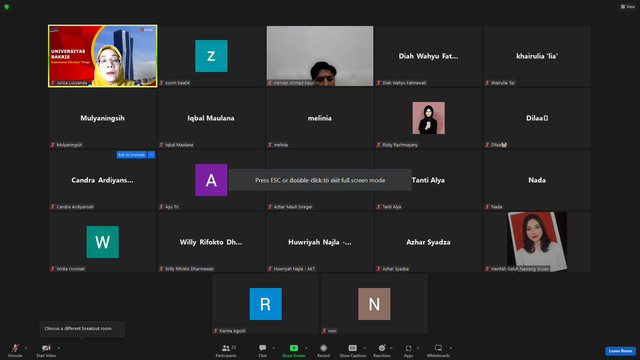
Task: Click Widia rosmiati's green W avatar
Action: click(x=102, y=242)
